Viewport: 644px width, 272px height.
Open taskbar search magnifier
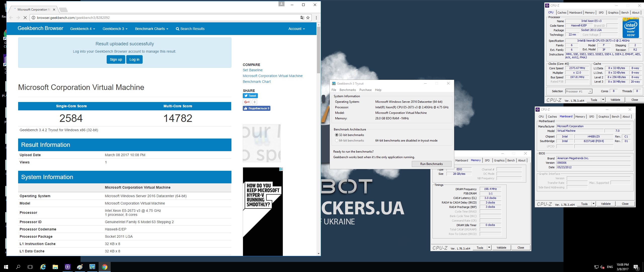[18, 267]
